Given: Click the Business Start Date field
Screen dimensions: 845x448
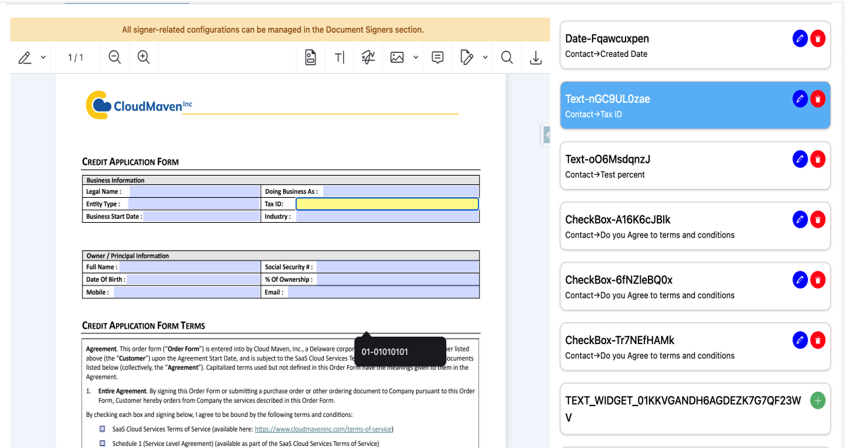Looking at the screenshot, I should 202,216.
